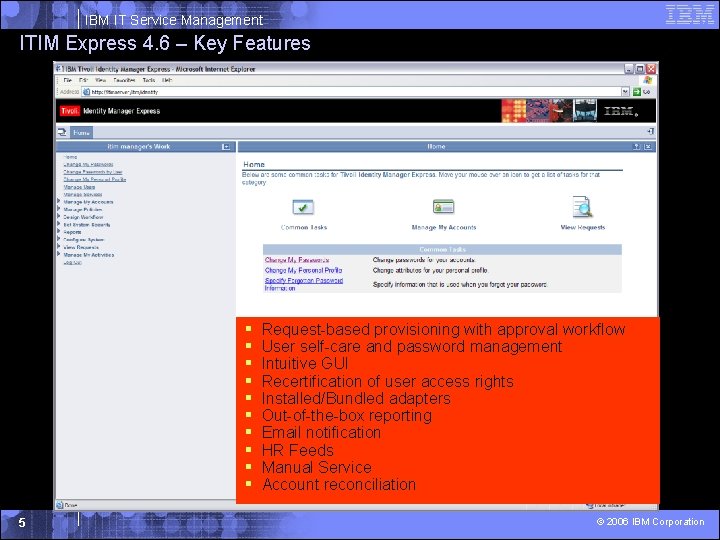This screenshot has height=540, width=720.
Task: Click the Manage Services link
Action: coord(83,194)
